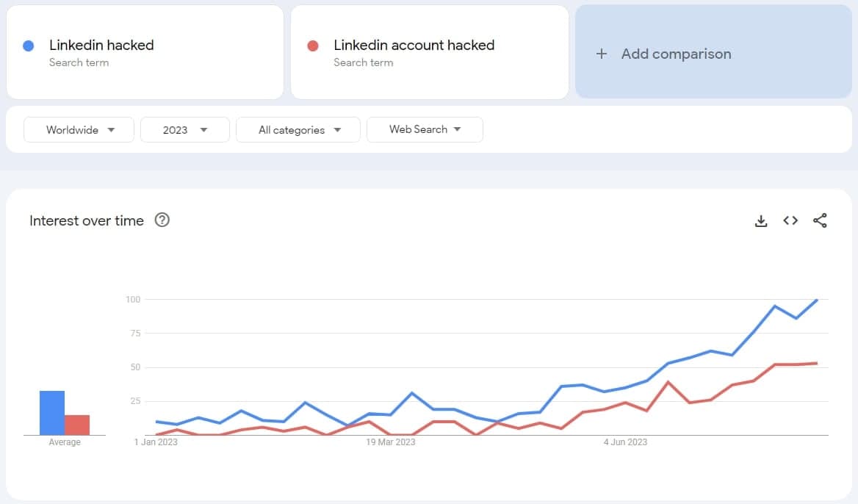Select the Linkedin account hacked search term card
The width and height of the screenshot is (858, 504).
[x=429, y=51]
